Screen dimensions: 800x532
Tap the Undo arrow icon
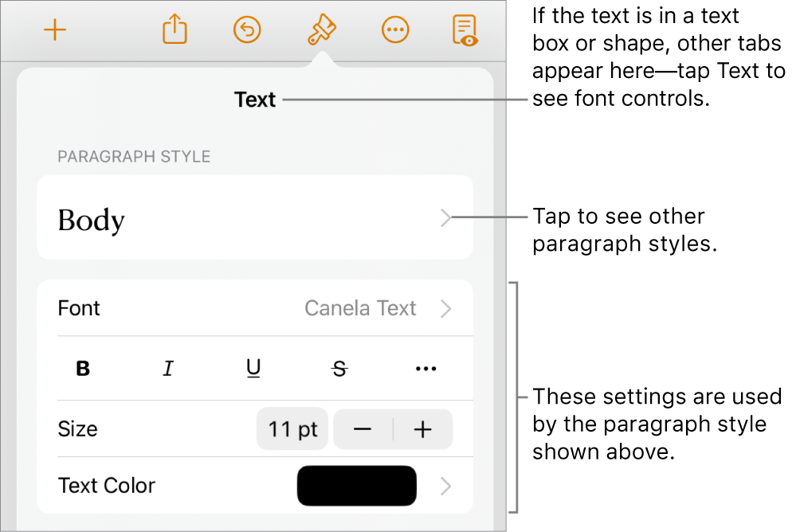247,30
